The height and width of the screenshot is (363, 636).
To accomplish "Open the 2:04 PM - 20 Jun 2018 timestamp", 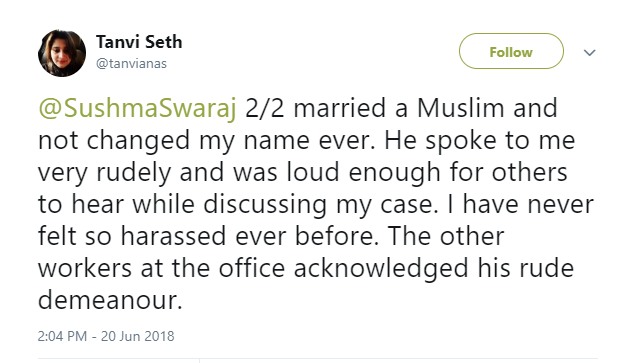I will [106, 336].
